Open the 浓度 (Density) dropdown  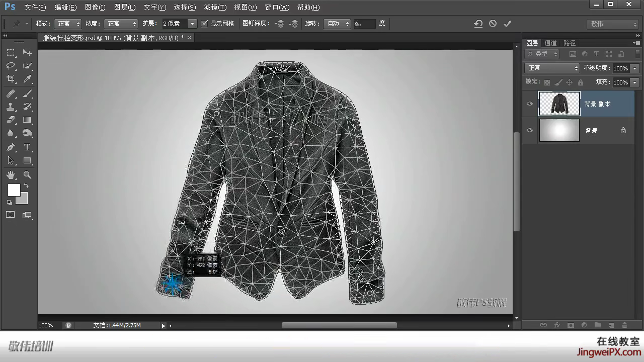(121, 24)
